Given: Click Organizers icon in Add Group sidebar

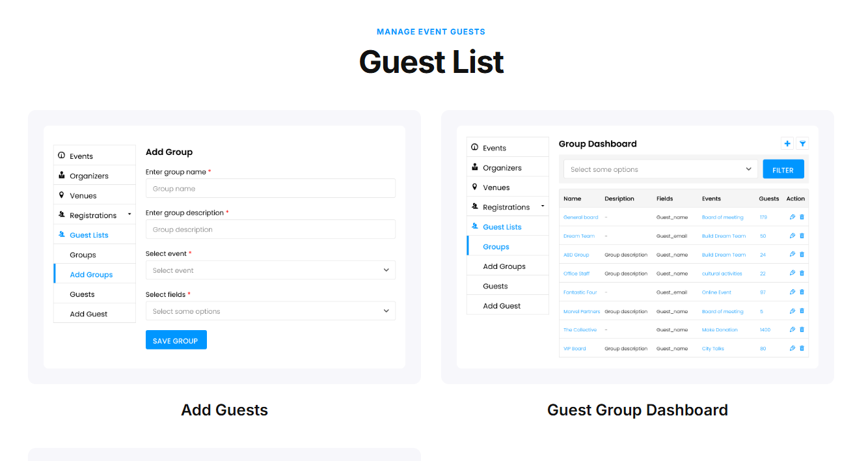Looking at the screenshot, I should [x=62, y=175].
